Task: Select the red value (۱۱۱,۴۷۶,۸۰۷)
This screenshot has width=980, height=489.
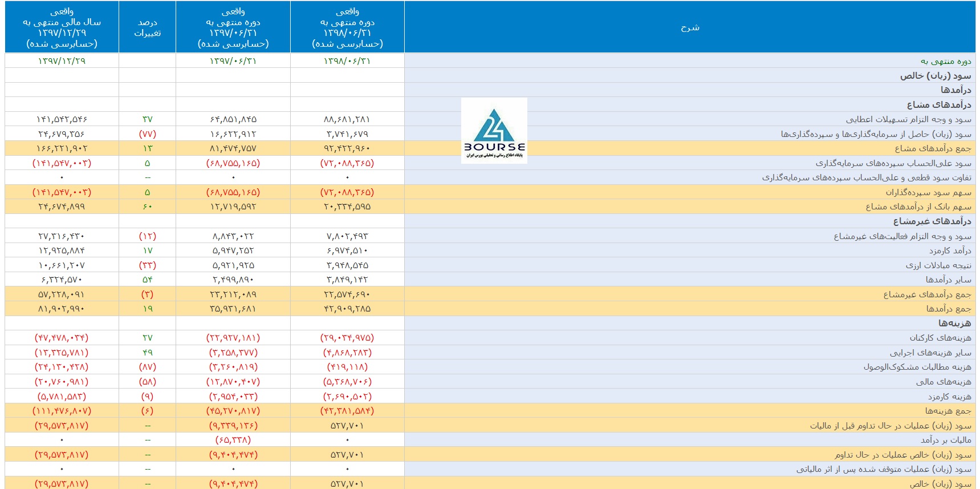Action: coord(62,411)
